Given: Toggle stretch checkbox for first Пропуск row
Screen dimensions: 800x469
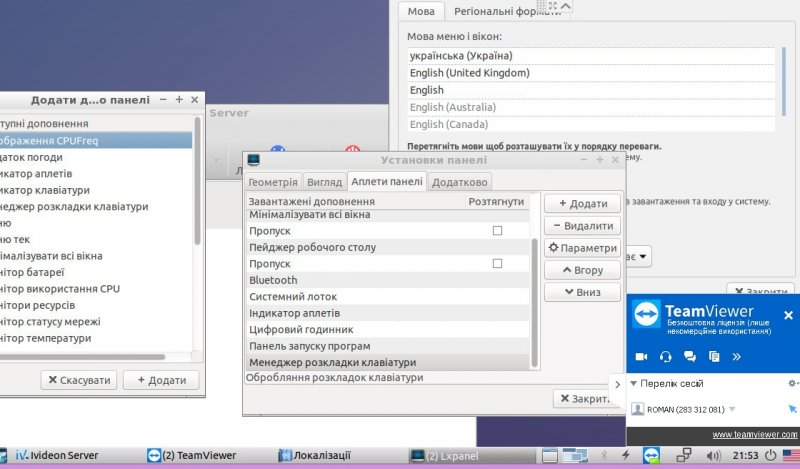Looking at the screenshot, I should [x=497, y=231].
